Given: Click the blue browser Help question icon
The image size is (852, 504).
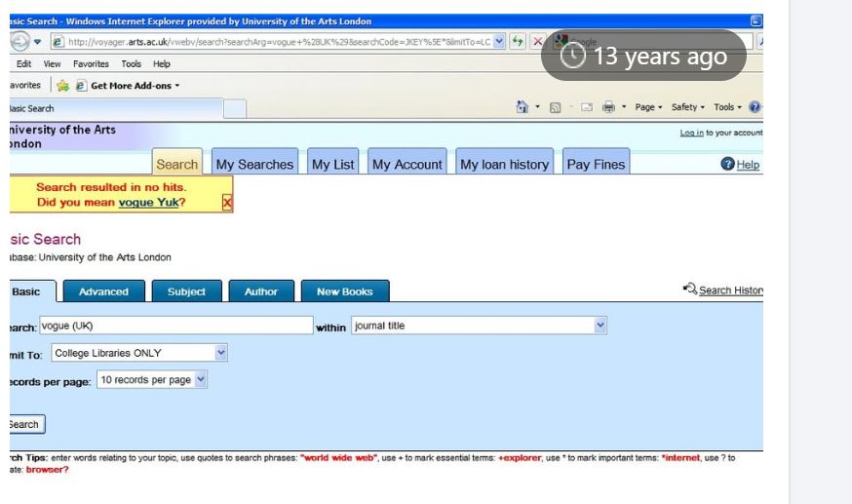Looking at the screenshot, I should (x=755, y=107).
